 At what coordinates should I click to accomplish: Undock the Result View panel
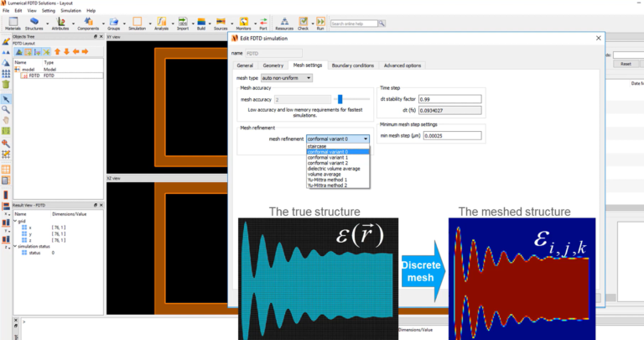(96, 205)
